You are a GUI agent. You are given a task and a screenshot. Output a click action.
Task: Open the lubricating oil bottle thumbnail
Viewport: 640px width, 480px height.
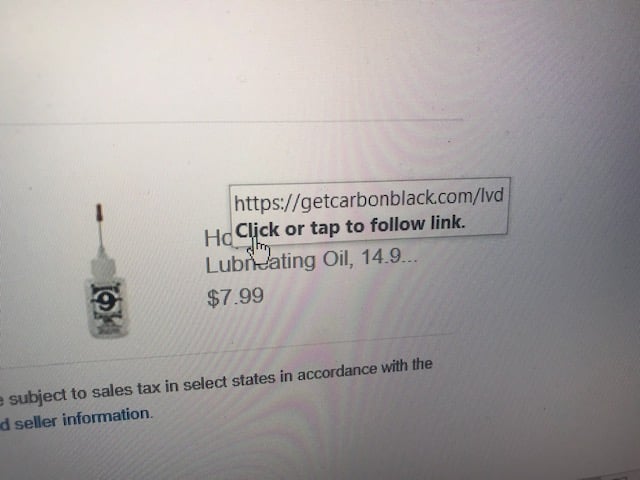click(105, 271)
